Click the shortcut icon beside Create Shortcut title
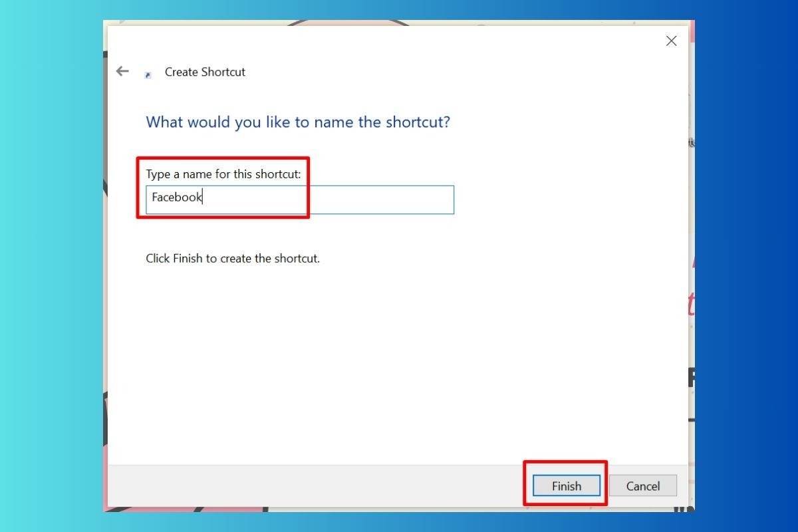Viewport: 798px width, 532px height. pos(148,75)
